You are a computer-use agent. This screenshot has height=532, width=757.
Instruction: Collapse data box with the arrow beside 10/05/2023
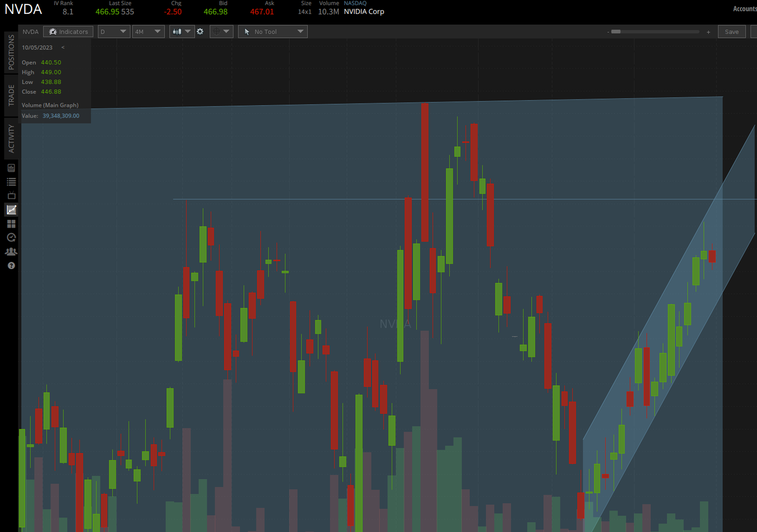coord(62,47)
